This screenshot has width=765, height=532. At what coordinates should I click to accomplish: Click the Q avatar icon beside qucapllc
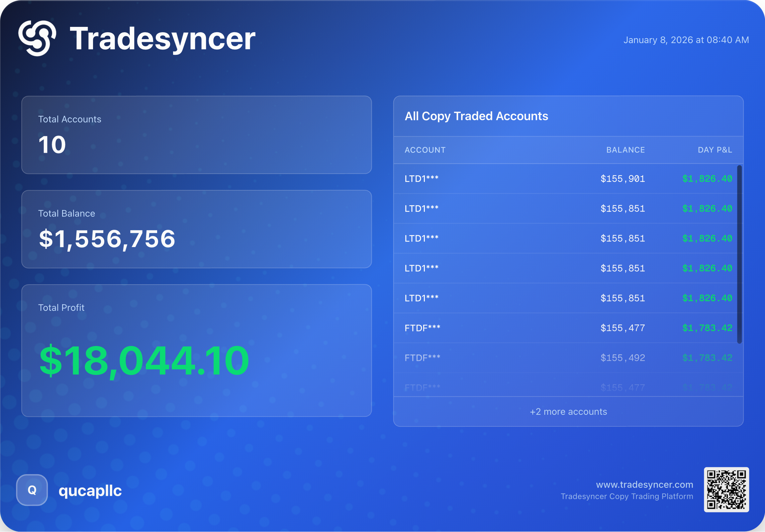(32, 490)
